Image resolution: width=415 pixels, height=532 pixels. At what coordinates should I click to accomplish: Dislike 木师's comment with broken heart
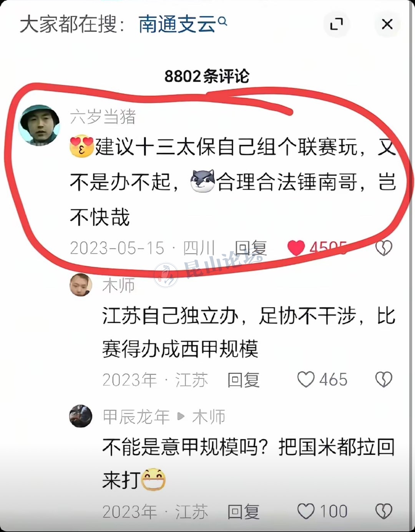click(x=383, y=380)
